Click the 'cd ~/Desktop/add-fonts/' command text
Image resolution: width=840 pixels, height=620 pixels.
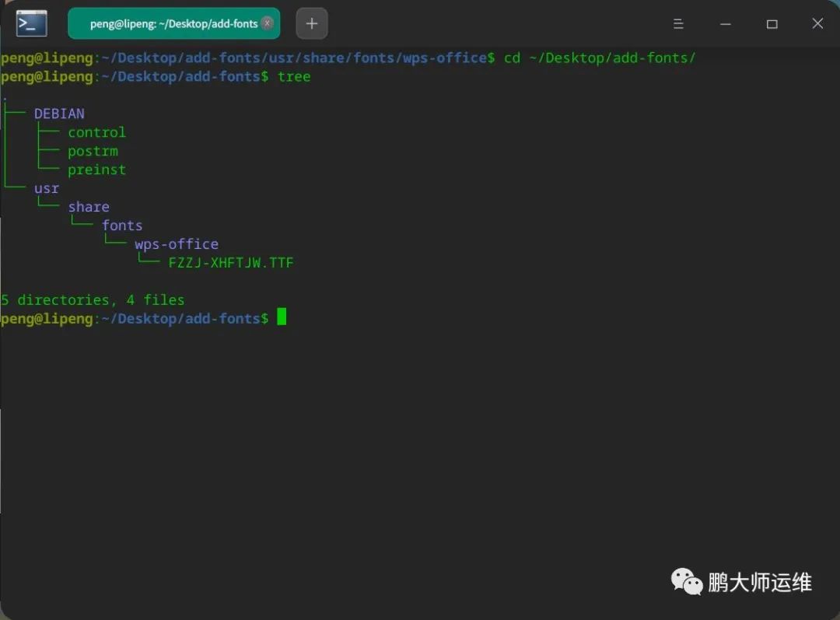(600, 58)
